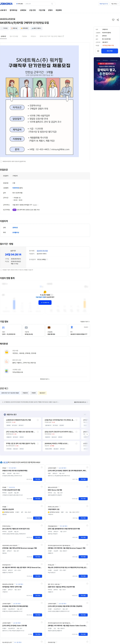Open the 기업 서비스 dropdown

pos(115,4)
